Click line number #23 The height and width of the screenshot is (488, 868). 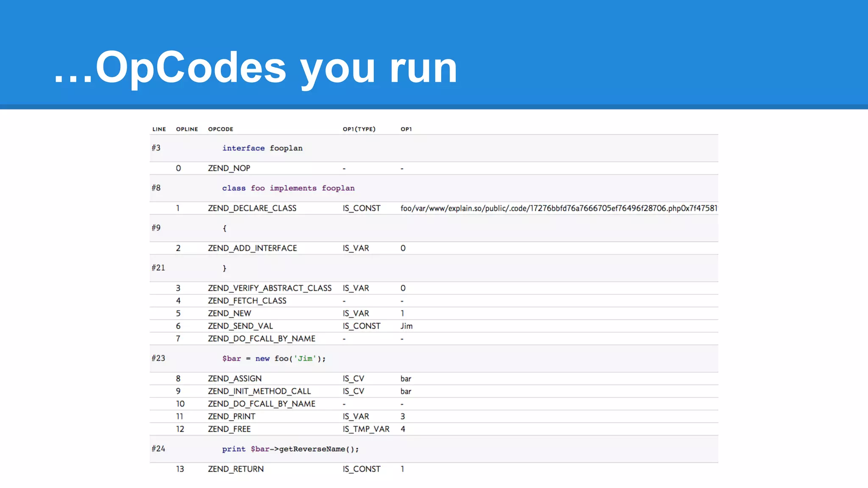click(x=159, y=358)
